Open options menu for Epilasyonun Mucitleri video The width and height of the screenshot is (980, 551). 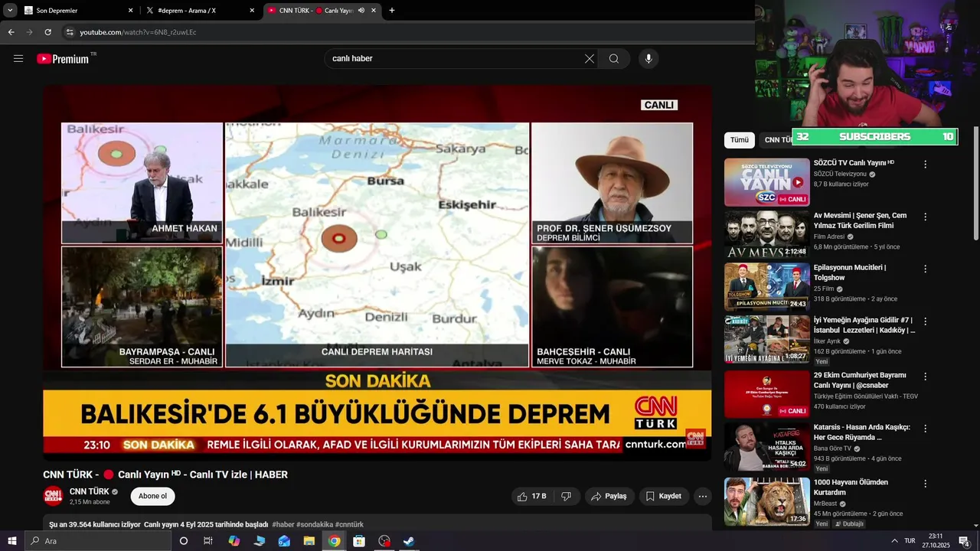pyautogui.click(x=925, y=269)
